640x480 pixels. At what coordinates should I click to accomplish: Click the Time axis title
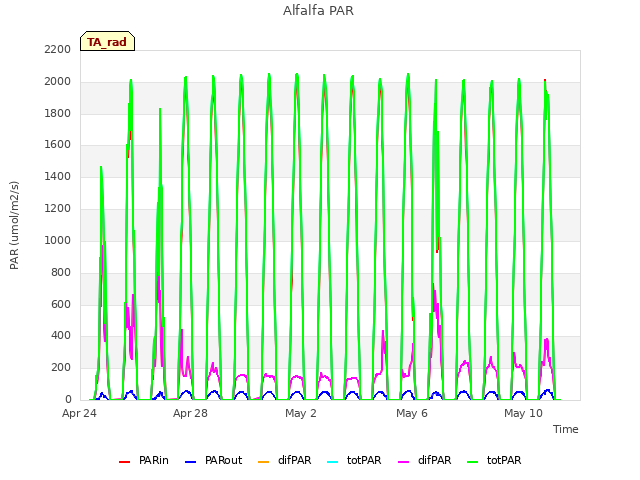[x=566, y=429]
